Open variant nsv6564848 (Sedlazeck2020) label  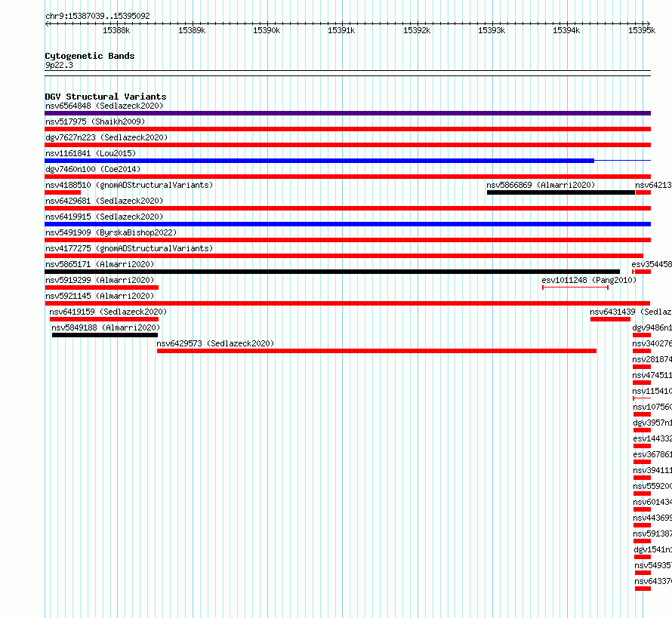(104, 106)
